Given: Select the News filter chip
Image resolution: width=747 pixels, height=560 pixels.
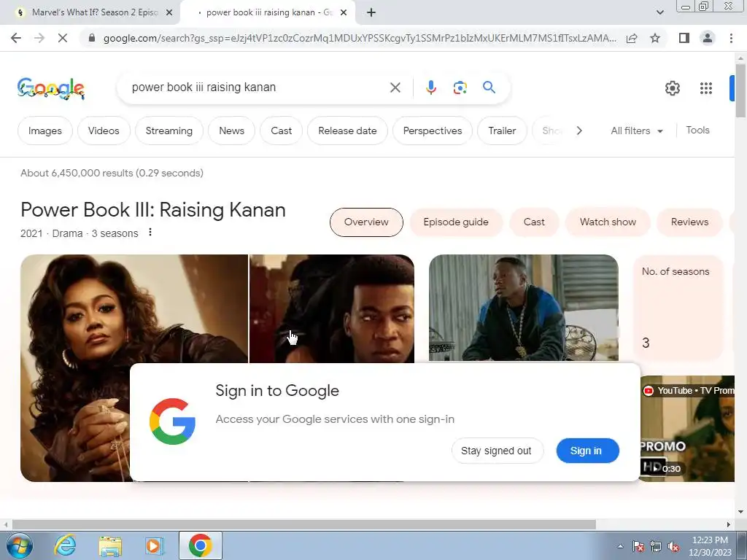Looking at the screenshot, I should (x=231, y=131).
